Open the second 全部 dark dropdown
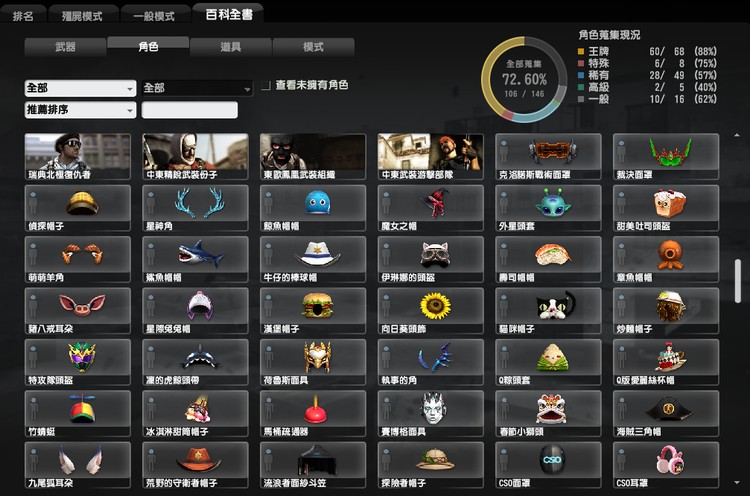 pos(197,88)
